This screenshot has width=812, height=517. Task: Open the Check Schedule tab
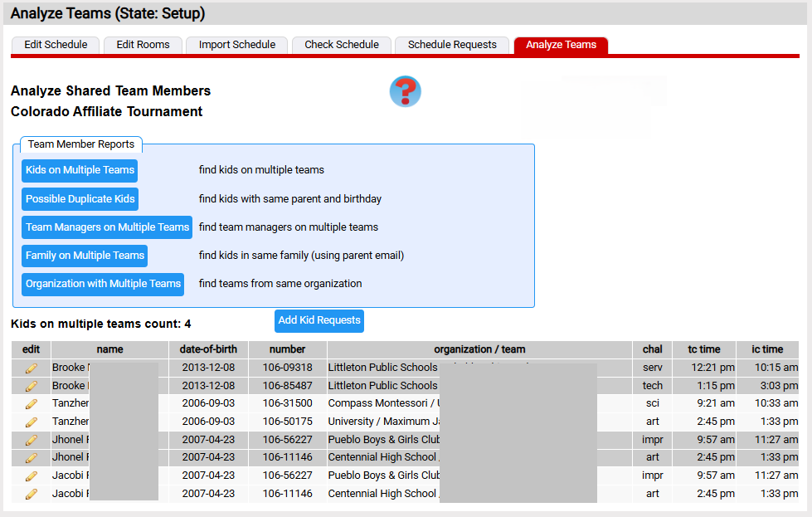click(342, 45)
